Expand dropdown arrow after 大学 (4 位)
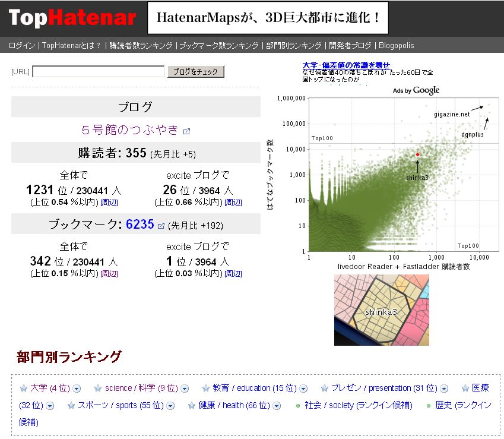This screenshot has height=439, width=504. (x=77, y=389)
